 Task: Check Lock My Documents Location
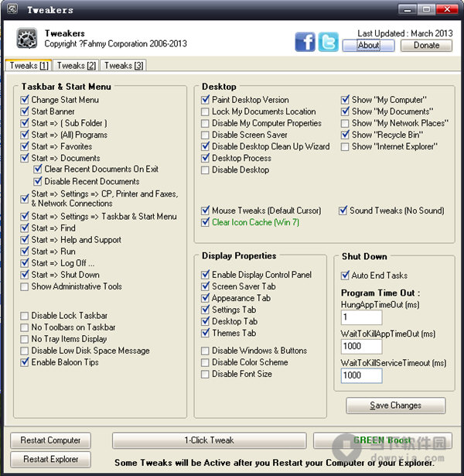205,111
